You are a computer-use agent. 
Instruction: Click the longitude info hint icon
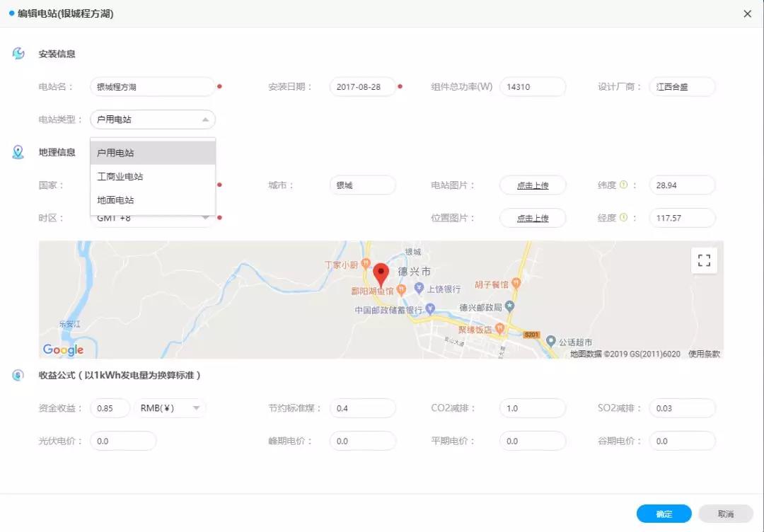(624, 218)
